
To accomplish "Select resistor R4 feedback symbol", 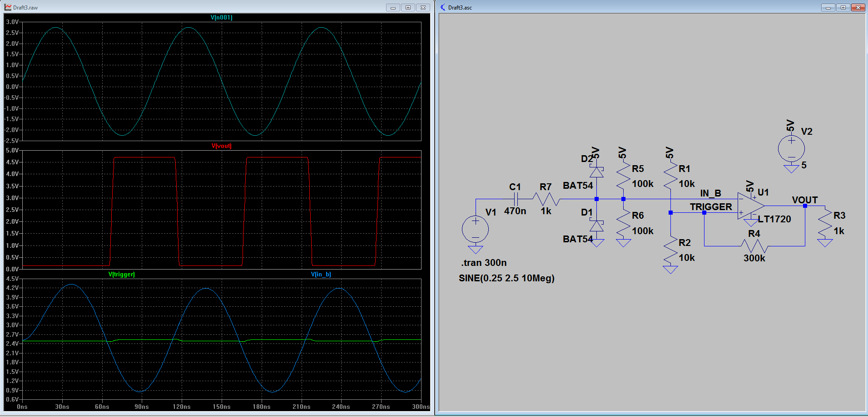I will click(754, 246).
